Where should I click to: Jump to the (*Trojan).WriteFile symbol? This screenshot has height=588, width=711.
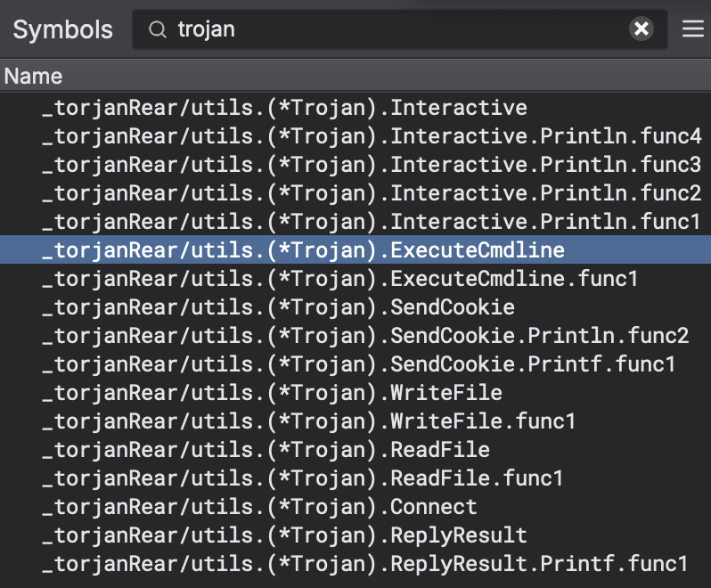tap(272, 393)
